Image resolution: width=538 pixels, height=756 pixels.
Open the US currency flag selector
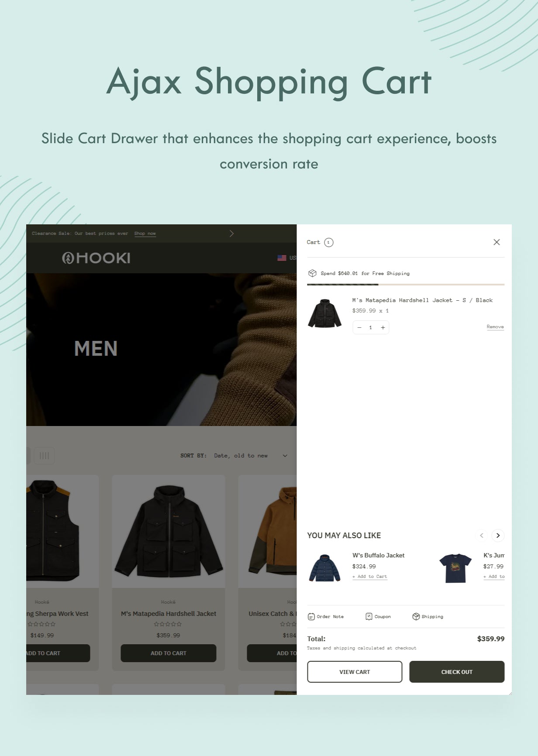(287, 258)
